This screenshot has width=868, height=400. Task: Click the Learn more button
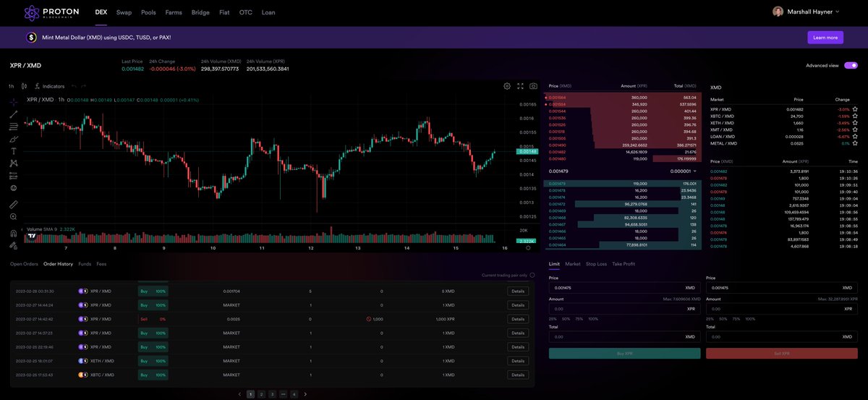pyautogui.click(x=825, y=37)
